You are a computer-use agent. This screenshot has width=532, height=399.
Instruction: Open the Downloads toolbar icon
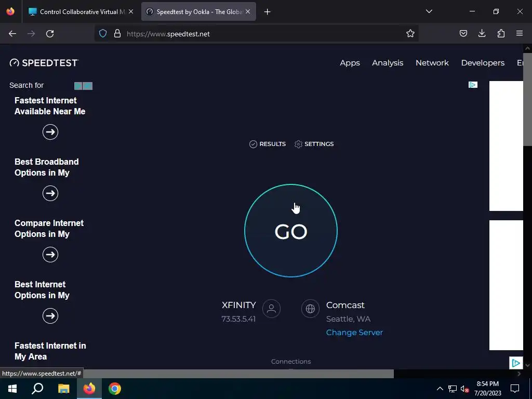click(x=482, y=33)
